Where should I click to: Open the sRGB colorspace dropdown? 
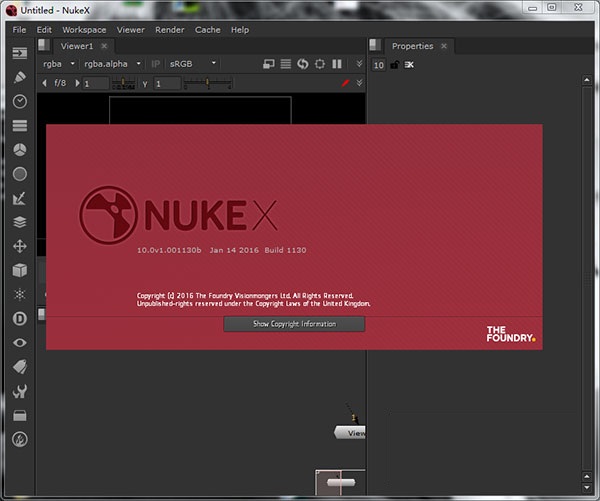pyautogui.click(x=189, y=64)
